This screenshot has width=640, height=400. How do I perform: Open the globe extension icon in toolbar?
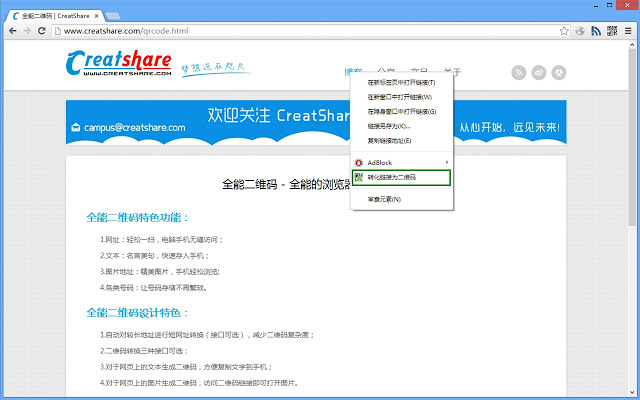580,31
